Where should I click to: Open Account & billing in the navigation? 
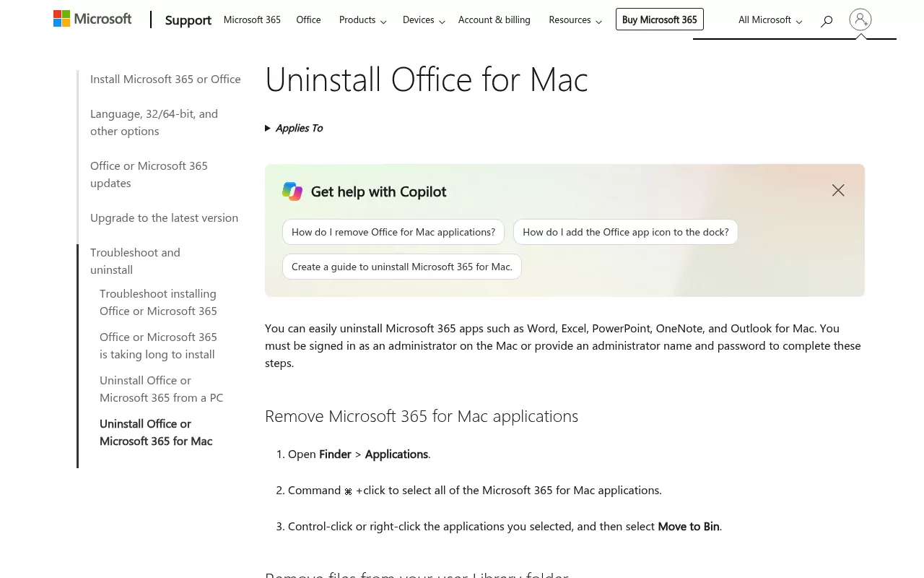(x=494, y=20)
